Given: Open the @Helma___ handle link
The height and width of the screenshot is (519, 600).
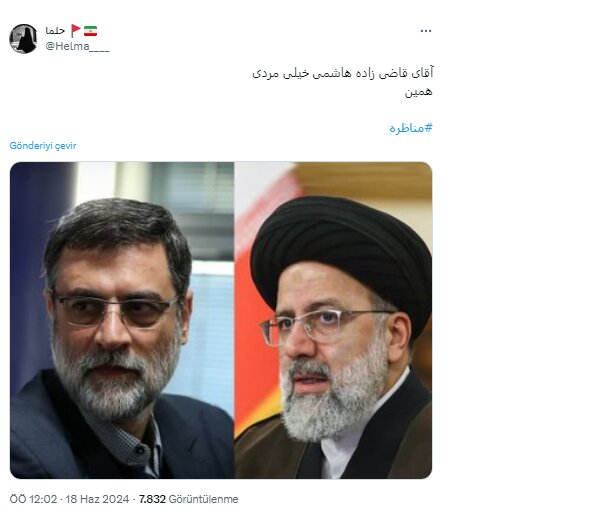Looking at the screenshot, I should point(77,46).
